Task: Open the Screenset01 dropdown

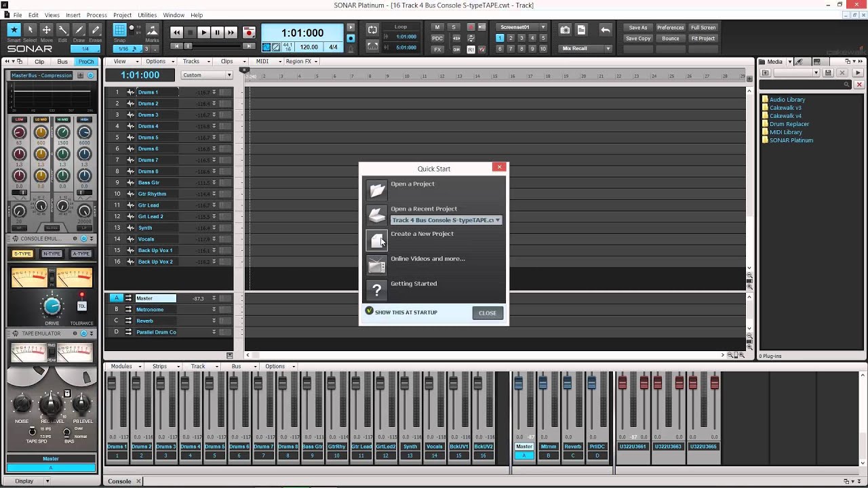Action: 521,27
